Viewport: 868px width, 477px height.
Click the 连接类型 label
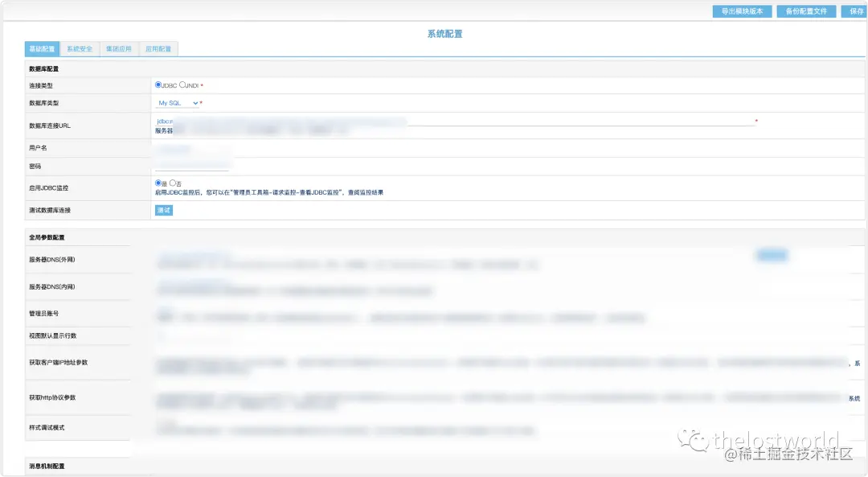(41, 85)
